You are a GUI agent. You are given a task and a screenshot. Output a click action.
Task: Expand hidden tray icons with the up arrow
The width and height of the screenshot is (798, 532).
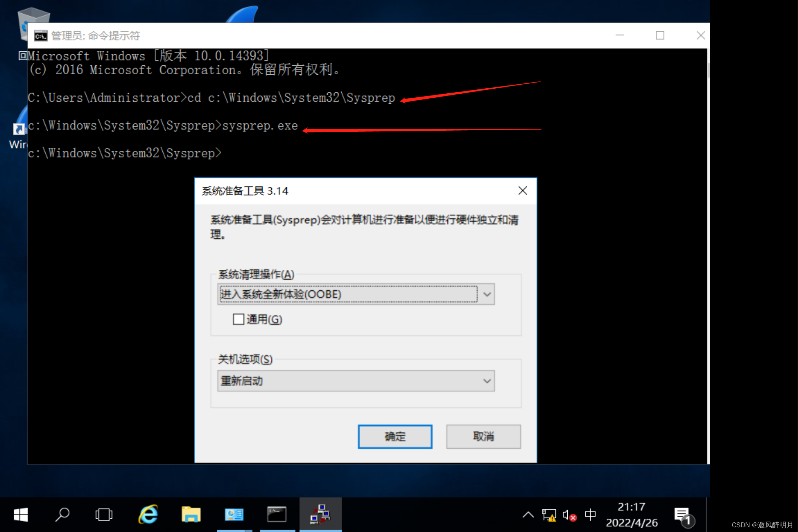(x=528, y=515)
